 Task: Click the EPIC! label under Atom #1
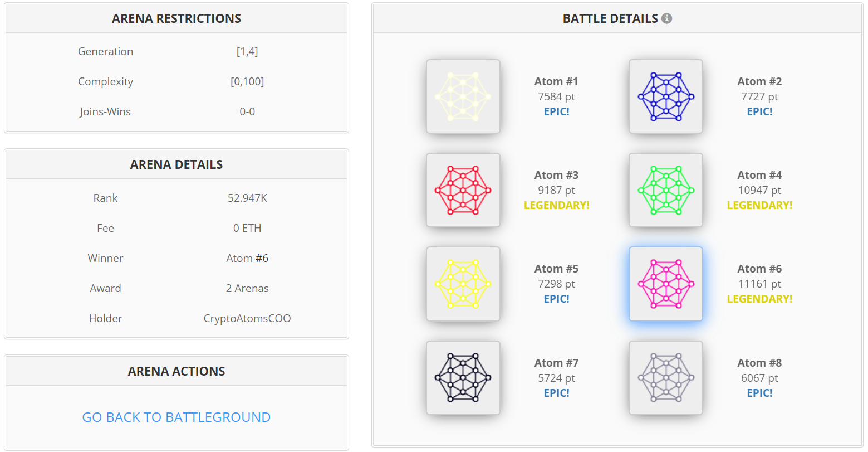[557, 111]
